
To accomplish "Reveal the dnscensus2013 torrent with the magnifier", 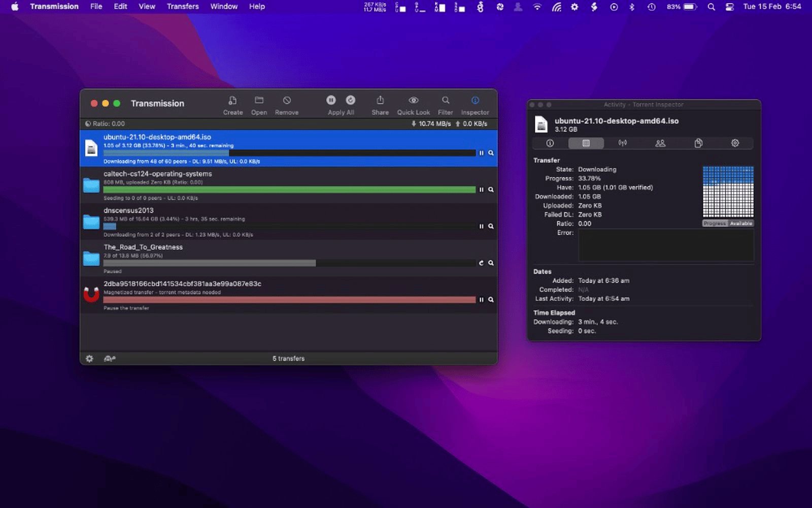I will pyautogui.click(x=490, y=226).
